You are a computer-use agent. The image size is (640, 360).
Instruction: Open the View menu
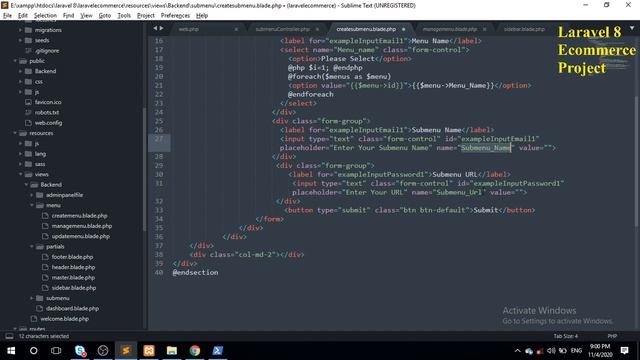coord(86,16)
